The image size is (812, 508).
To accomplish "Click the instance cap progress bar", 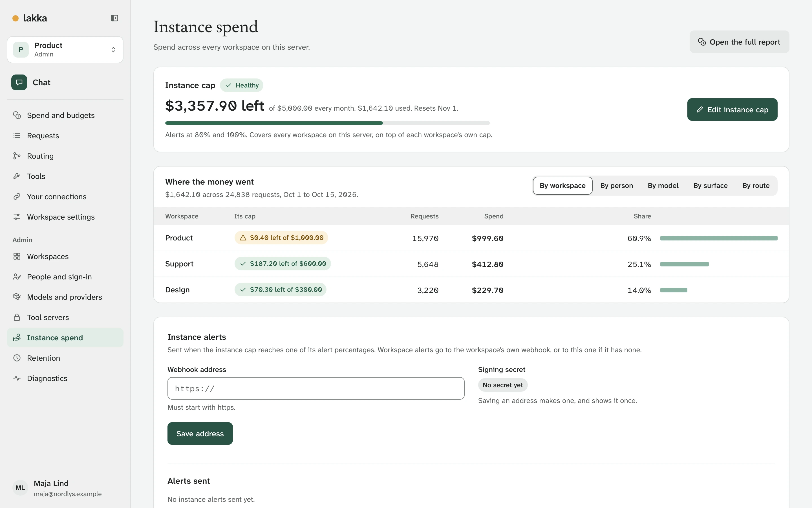I will [328, 123].
